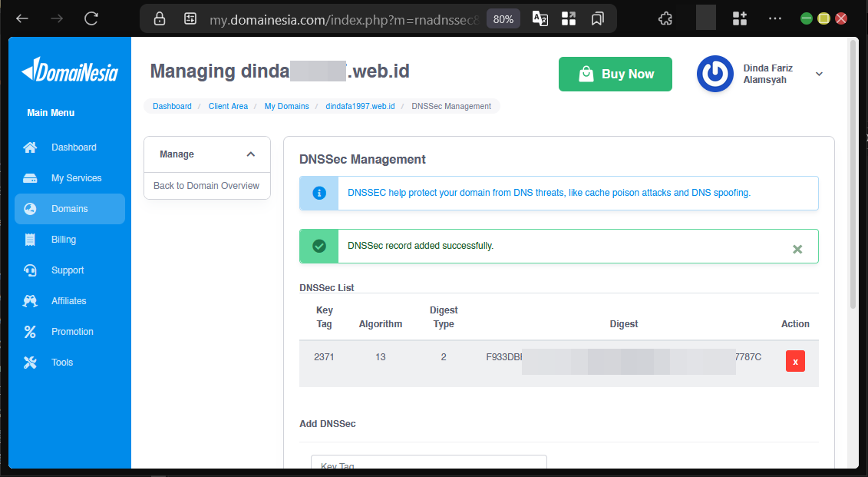Open the Dashboard sidebar item
This screenshot has width=868, height=477.
70,147
